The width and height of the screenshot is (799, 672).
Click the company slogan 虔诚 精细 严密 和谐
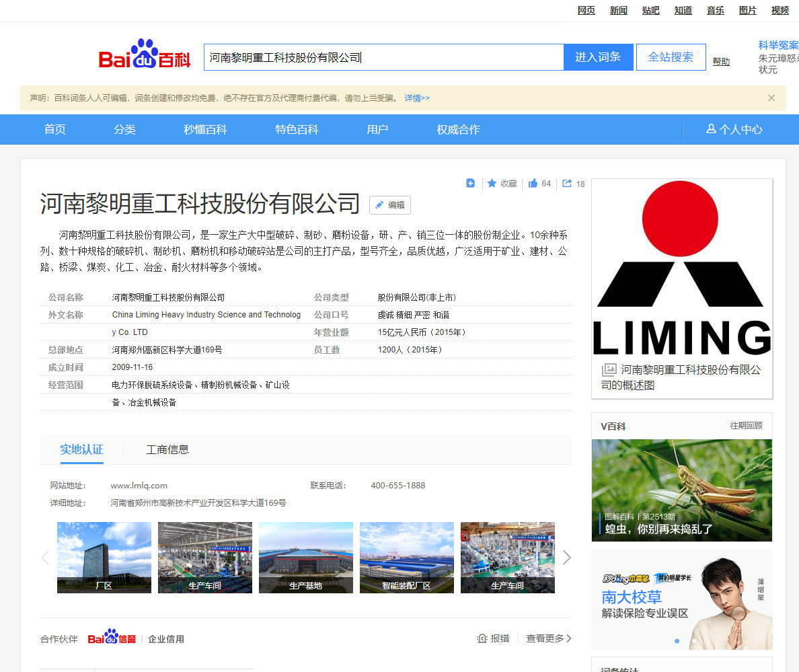(x=413, y=315)
